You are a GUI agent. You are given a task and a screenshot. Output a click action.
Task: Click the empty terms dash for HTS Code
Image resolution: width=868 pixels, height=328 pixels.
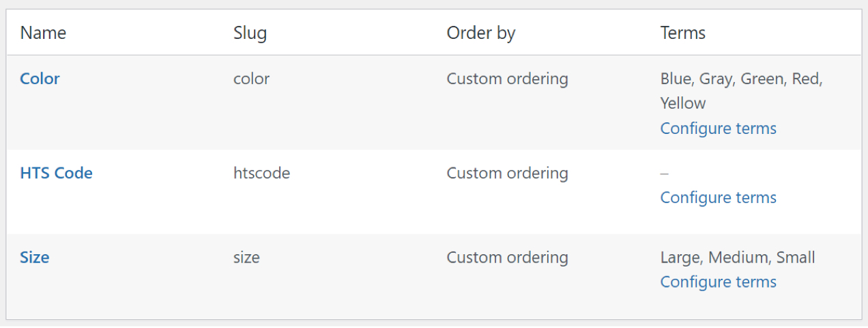coord(664,174)
